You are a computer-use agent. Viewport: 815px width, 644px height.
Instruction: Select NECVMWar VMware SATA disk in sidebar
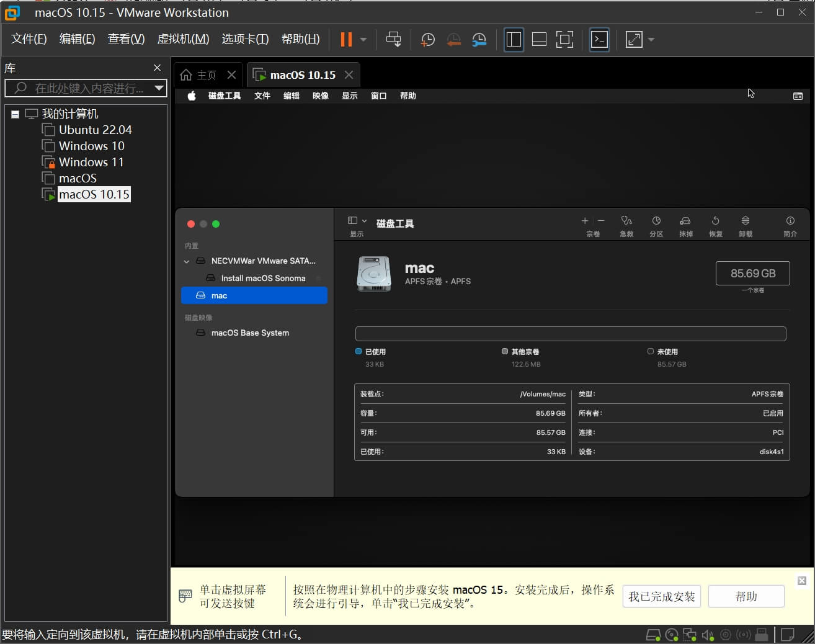tap(254, 261)
